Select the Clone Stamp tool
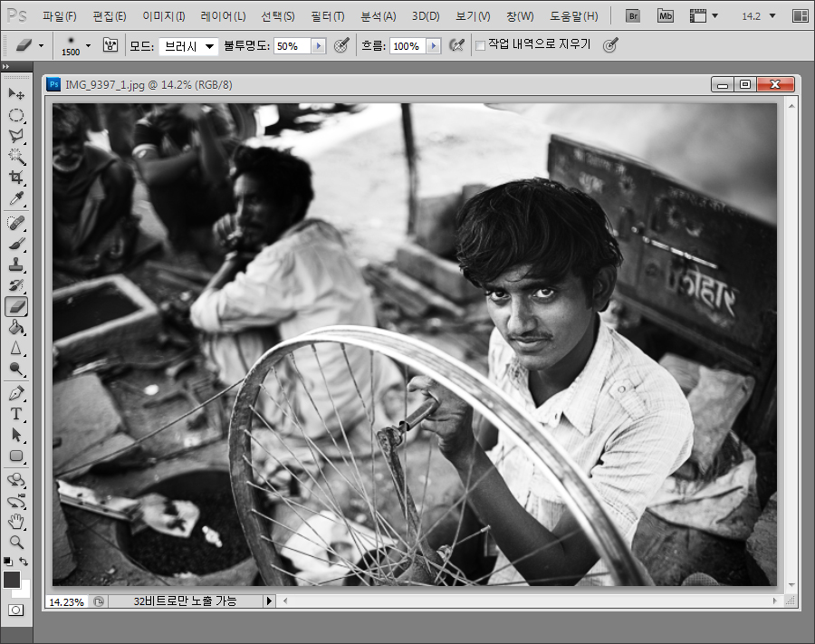This screenshot has height=644, width=815. 16,265
